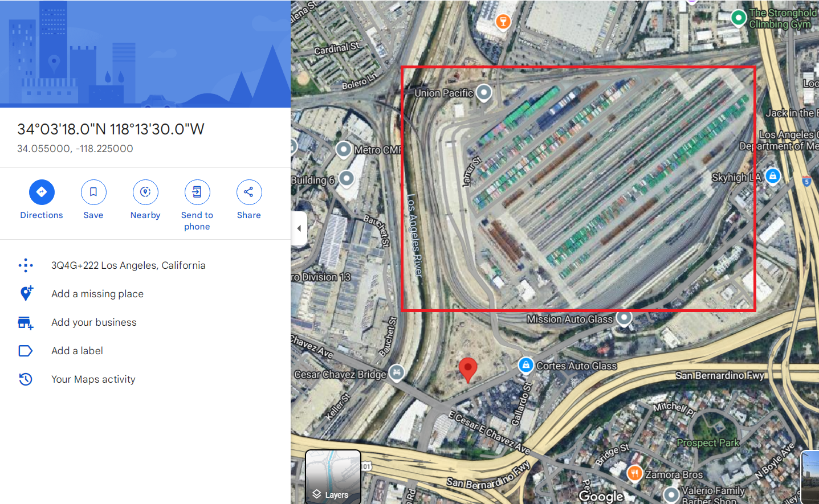The image size is (819, 504).
Task: Open Your Maps activity
Action: [x=93, y=379]
